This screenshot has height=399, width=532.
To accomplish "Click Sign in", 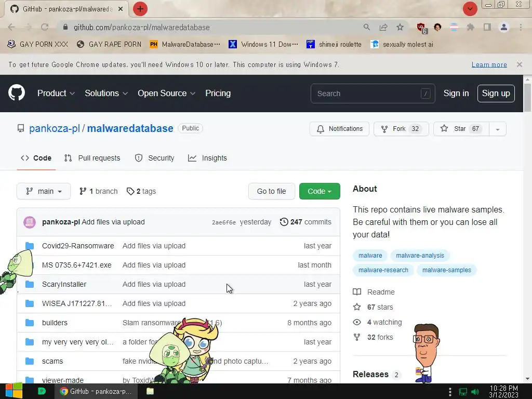I will 456,94.
